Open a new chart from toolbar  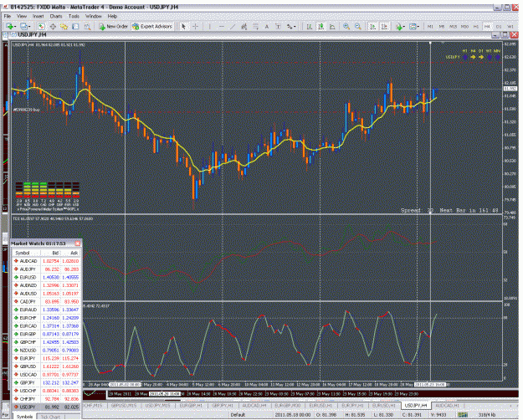[9, 26]
